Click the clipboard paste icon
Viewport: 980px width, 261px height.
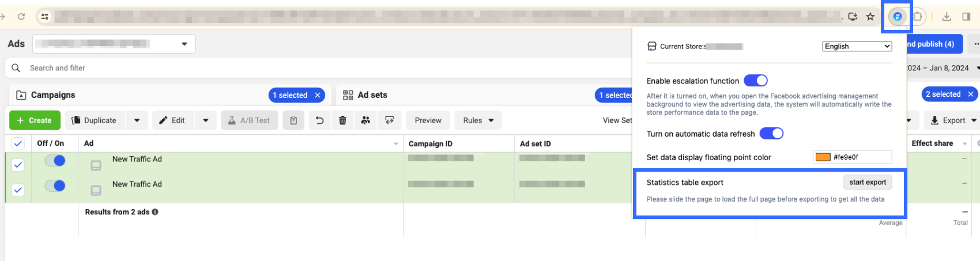coord(293,120)
